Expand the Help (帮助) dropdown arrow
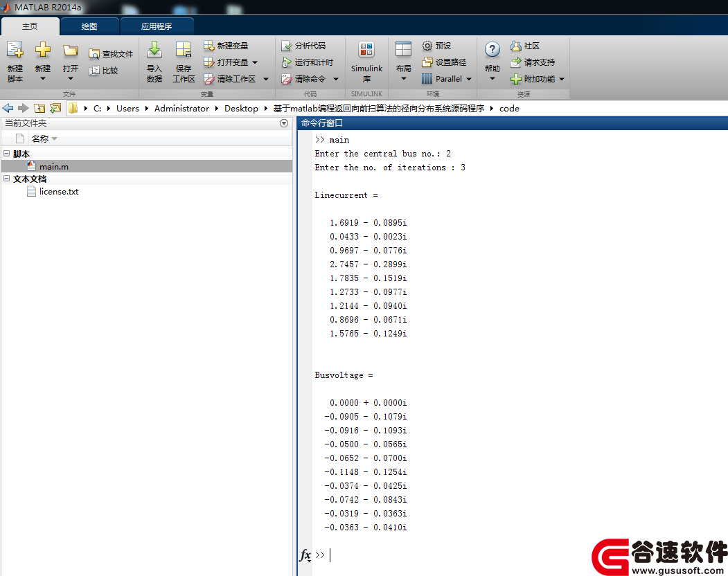Image resolution: width=728 pixels, height=576 pixels. point(492,78)
